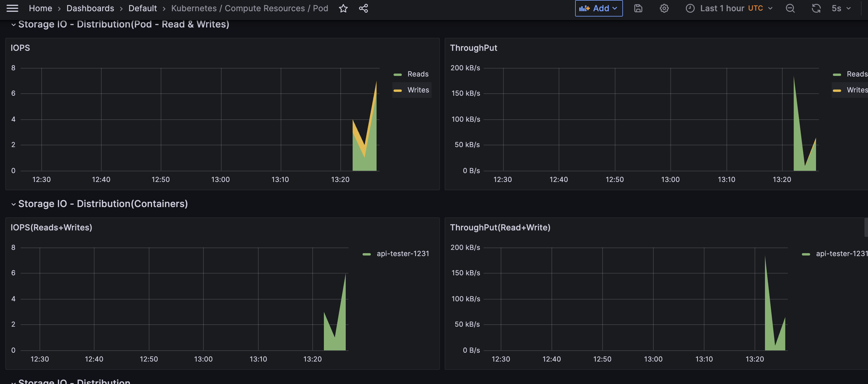Image resolution: width=868 pixels, height=384 pixels.
Task: Toggle Writes series in ThroughPut legend
Action: [x=857, y=90]
